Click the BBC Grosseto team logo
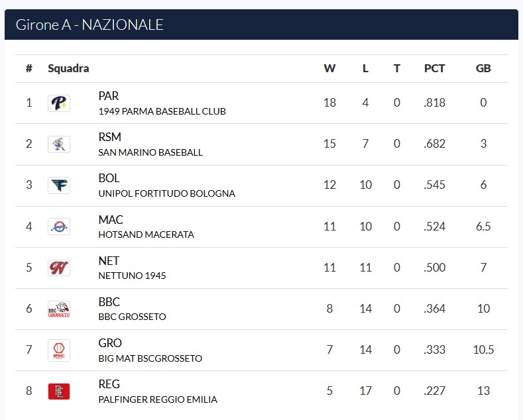The width and height of the screenshot is (523, 420). coord(59,309)
